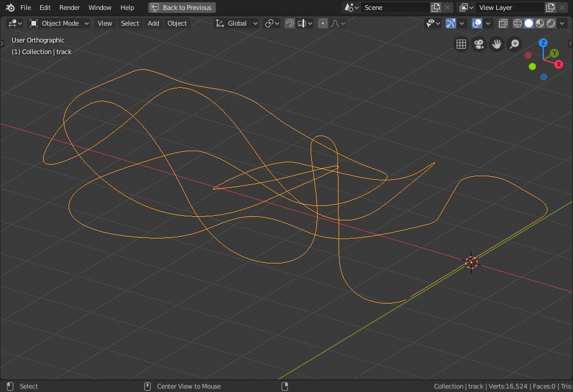Open the Window menu
573x392 pixels.
99,8
